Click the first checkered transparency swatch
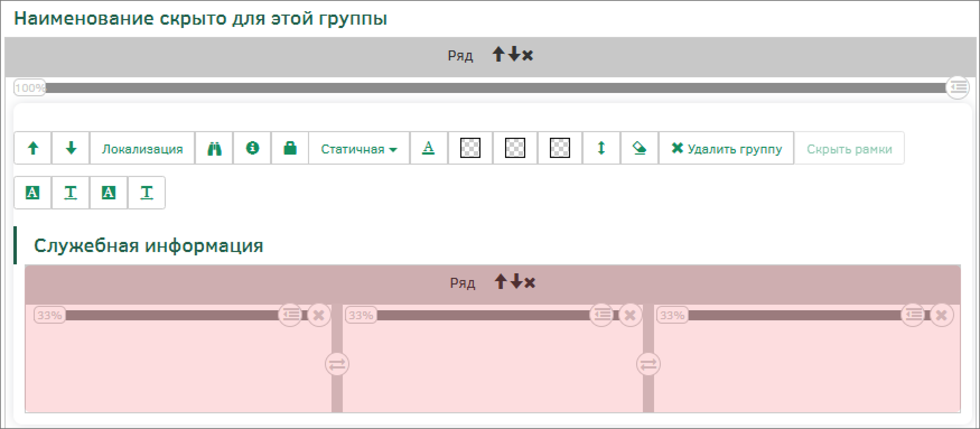 pos(470,148)
